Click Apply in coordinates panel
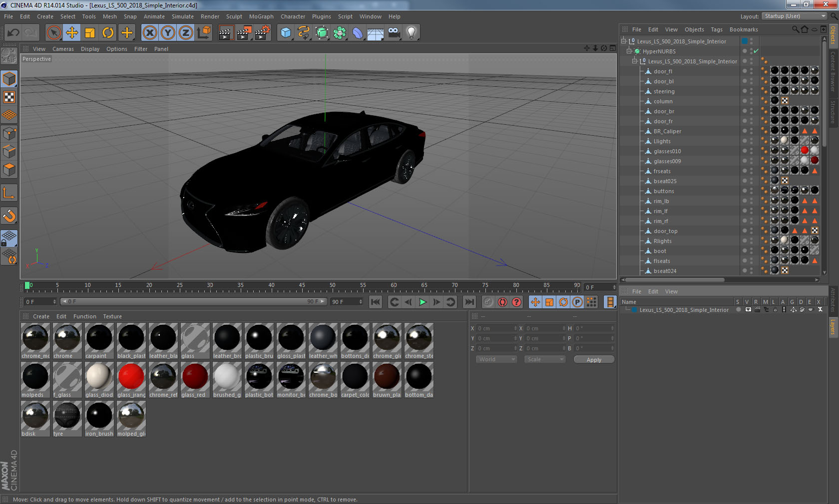Screen dimensions: 839x504 (x=594, y=359)
